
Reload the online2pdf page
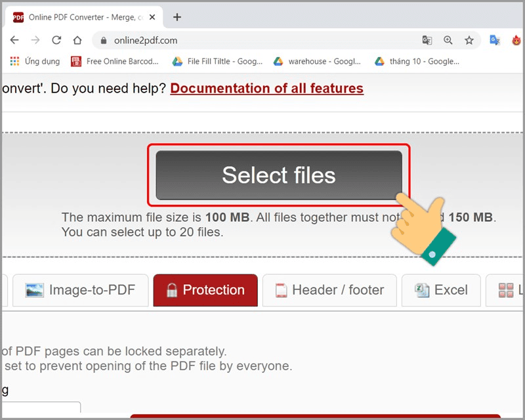pos(56,40)
